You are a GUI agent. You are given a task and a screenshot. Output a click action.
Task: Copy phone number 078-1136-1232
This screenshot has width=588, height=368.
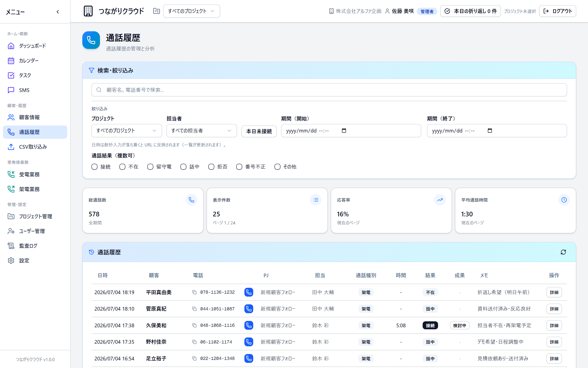(194, 292)
